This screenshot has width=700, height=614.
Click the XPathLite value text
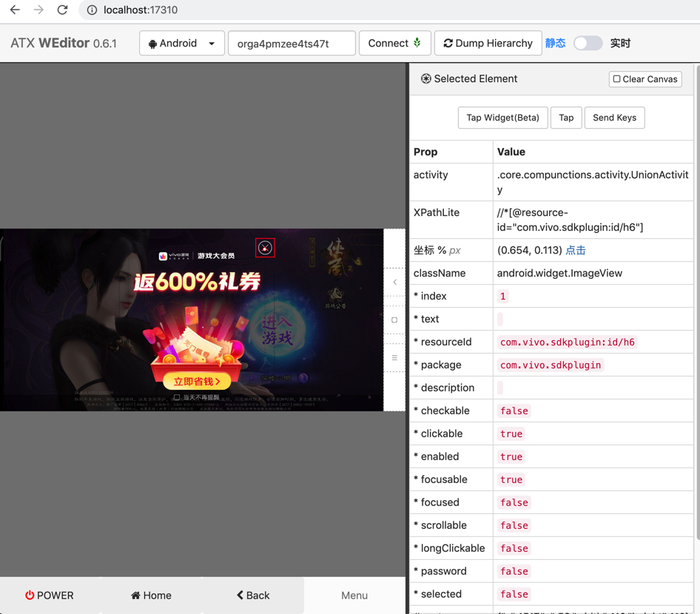[x=570, y=220]
